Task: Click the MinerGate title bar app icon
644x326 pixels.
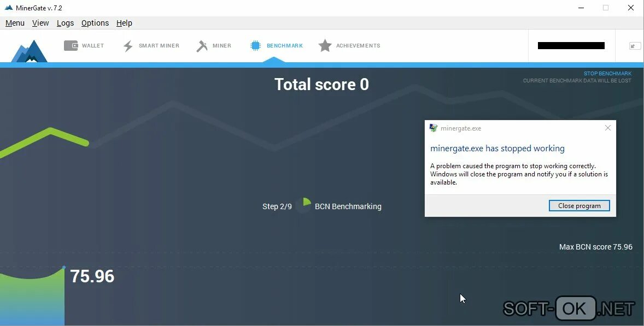Action: tap(9, 8)
